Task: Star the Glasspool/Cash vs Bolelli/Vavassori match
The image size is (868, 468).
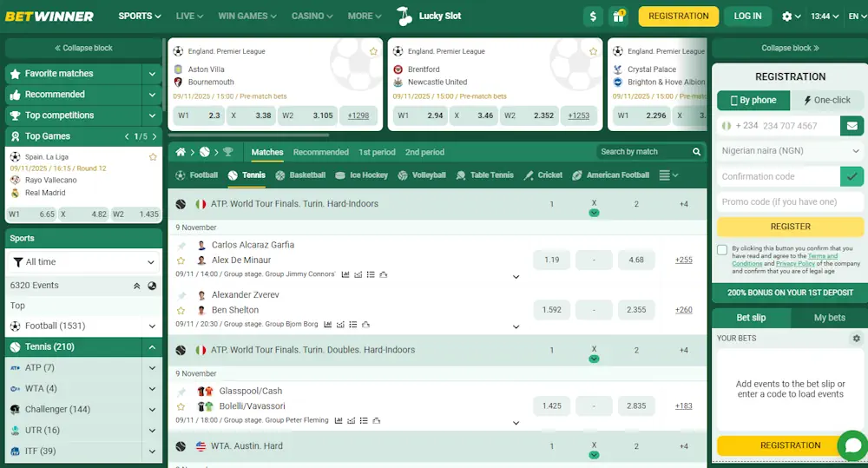Action: pyautogui.click(x=181, y=406)
